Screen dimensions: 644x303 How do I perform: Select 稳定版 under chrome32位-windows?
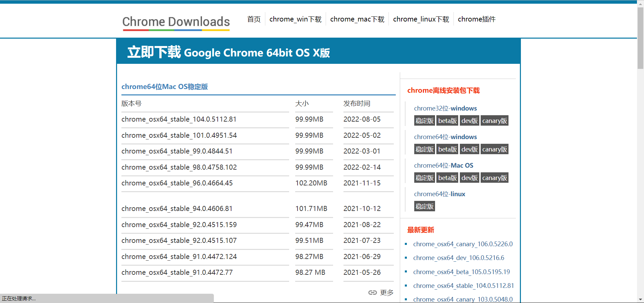click(425, 121)
